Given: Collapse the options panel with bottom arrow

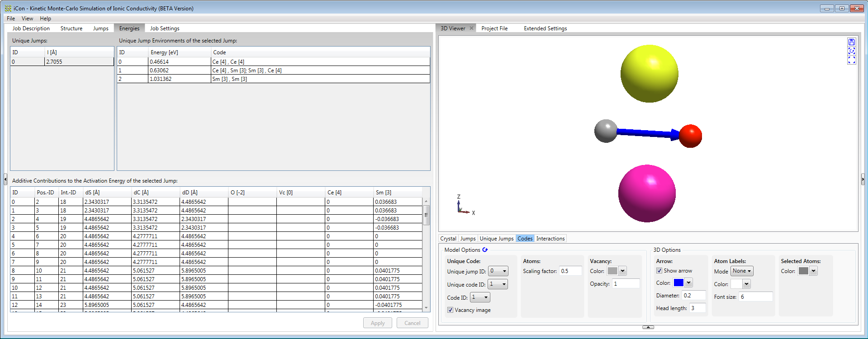Looking at the screenshot, I should 648,327.
